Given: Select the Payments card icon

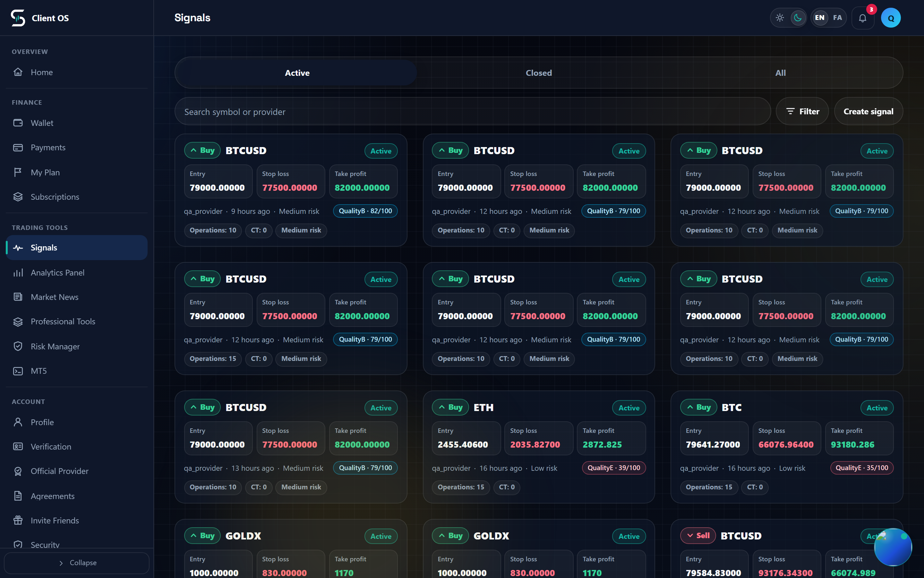Looking at the screenshot, I should click(x=18, y=148).
